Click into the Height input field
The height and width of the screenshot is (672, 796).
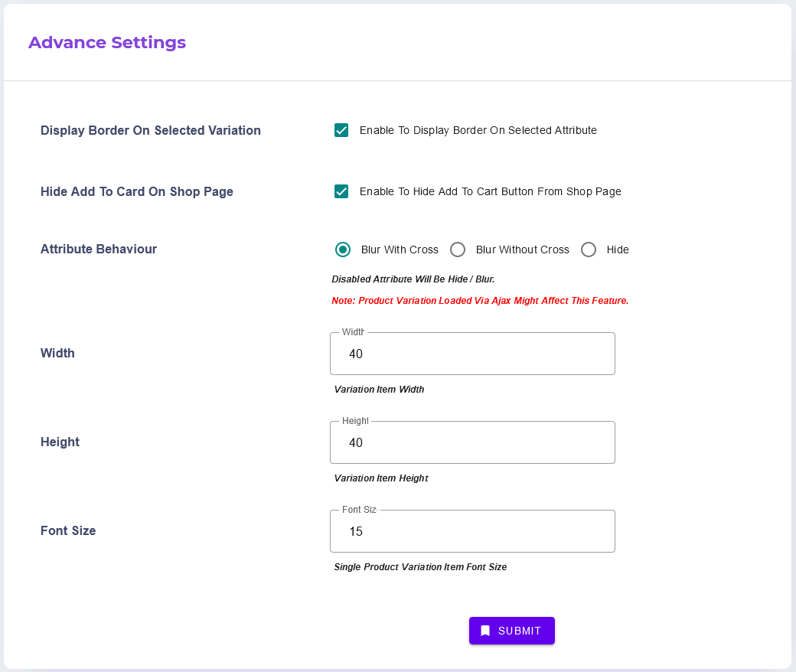click(472, 443)
